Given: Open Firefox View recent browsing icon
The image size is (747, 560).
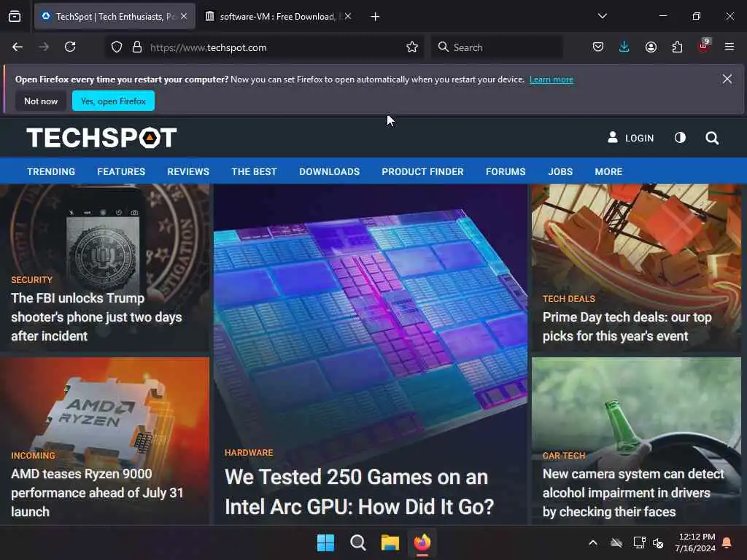Looking at the screenshot, I should [15, 17].
